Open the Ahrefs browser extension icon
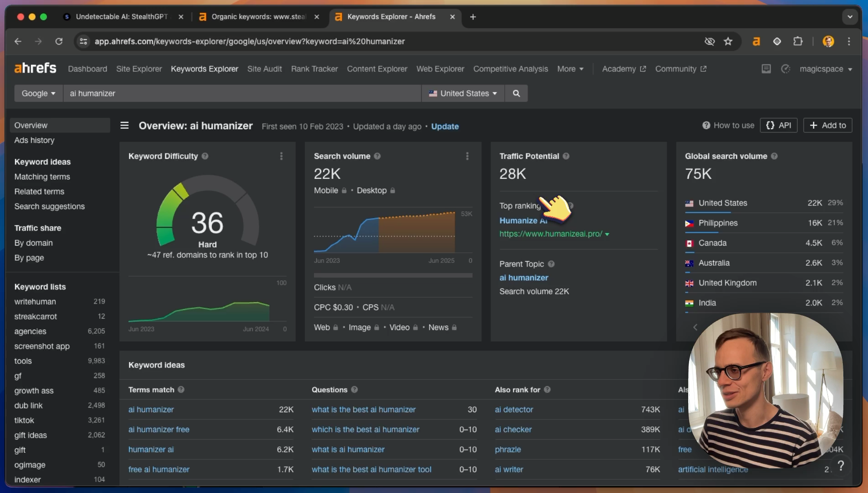This screenshot has height=493, width=868. [756, 42]
